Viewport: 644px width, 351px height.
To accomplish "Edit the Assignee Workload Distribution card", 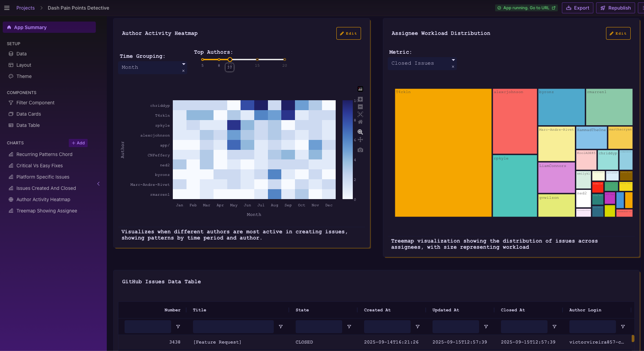I will pyautogui.click(x=618, y=34).
